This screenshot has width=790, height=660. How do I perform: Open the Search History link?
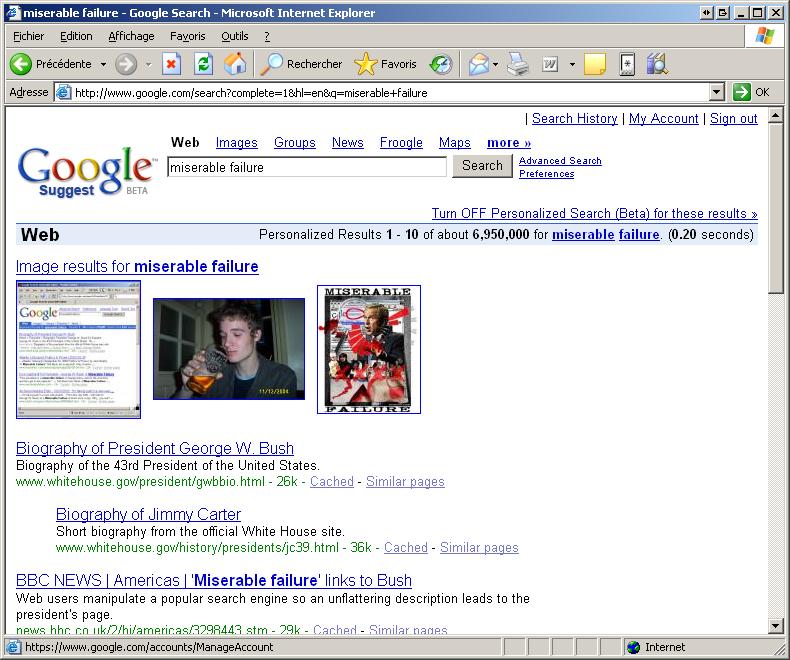pyautogui.click(x=575, y=118)
